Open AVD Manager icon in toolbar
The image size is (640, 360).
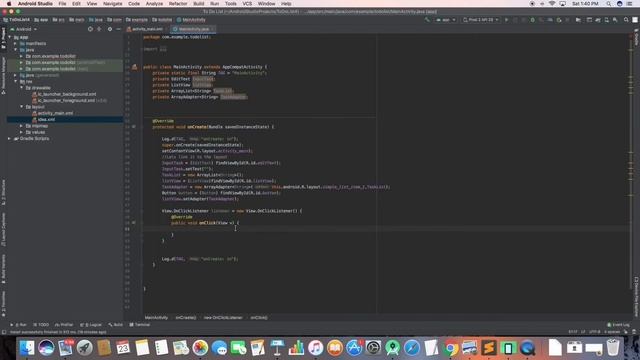pyautogui.click(x=607, y=20)
